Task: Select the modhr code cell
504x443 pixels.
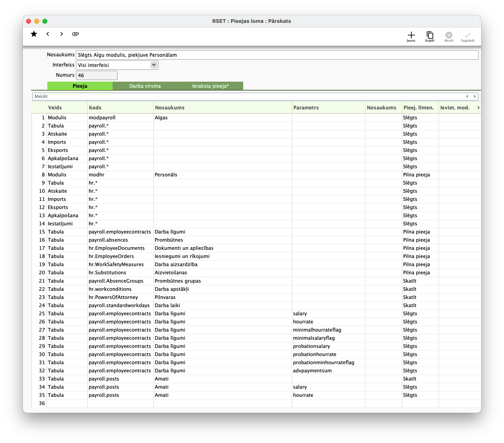Action: 120,175
